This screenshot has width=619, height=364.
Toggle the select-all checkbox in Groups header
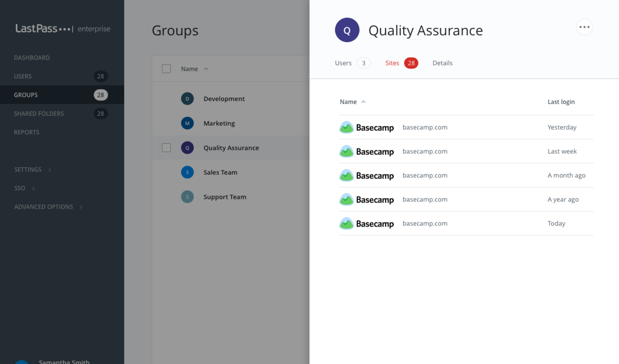click(x=166, y=69)
